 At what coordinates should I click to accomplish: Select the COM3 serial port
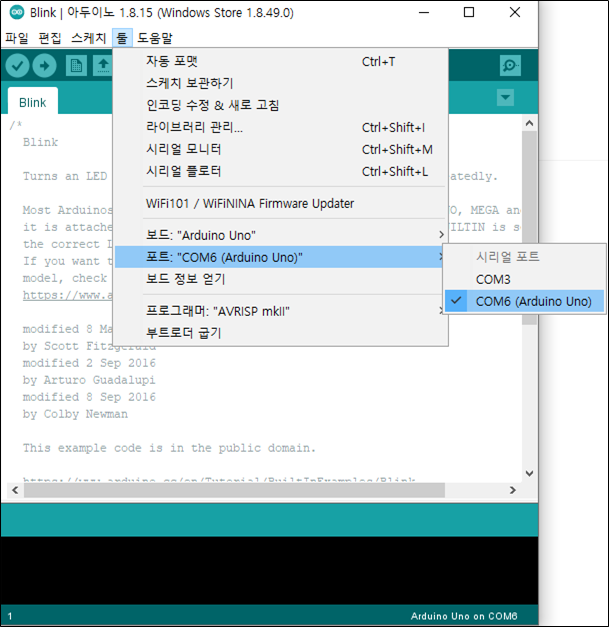tap(524, 279)
